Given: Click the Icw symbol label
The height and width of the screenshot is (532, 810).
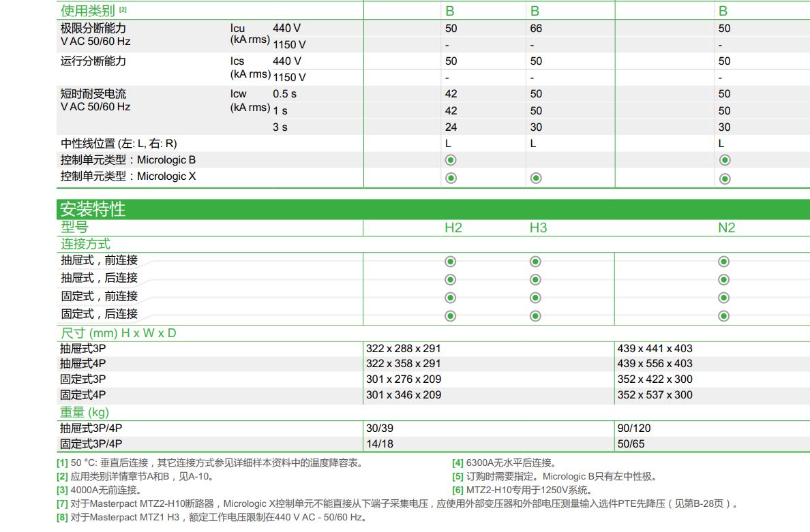Looking at the screenshot, I should [x=238, y=94].
